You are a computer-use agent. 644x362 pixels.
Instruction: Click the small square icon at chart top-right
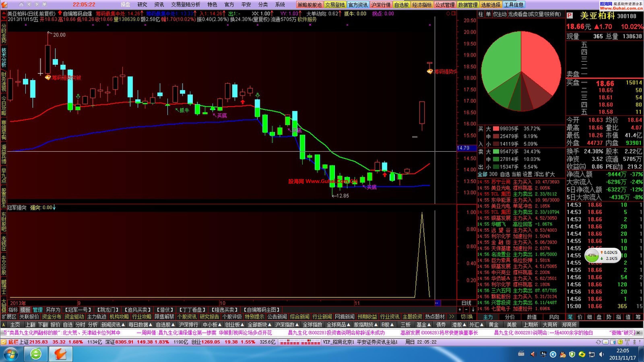pos(453,13)
